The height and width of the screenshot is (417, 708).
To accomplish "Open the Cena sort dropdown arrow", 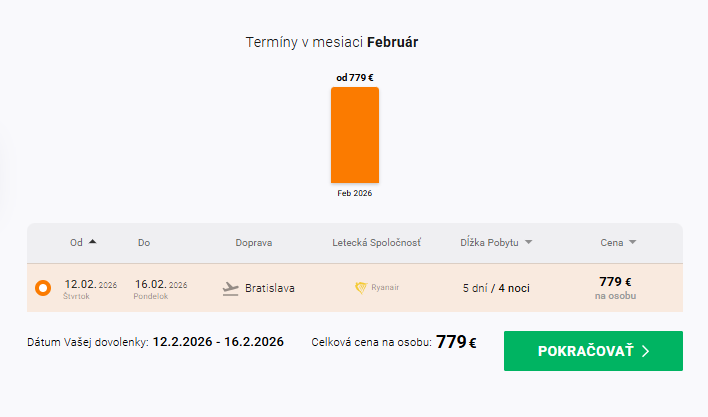I will pos(632,242).
